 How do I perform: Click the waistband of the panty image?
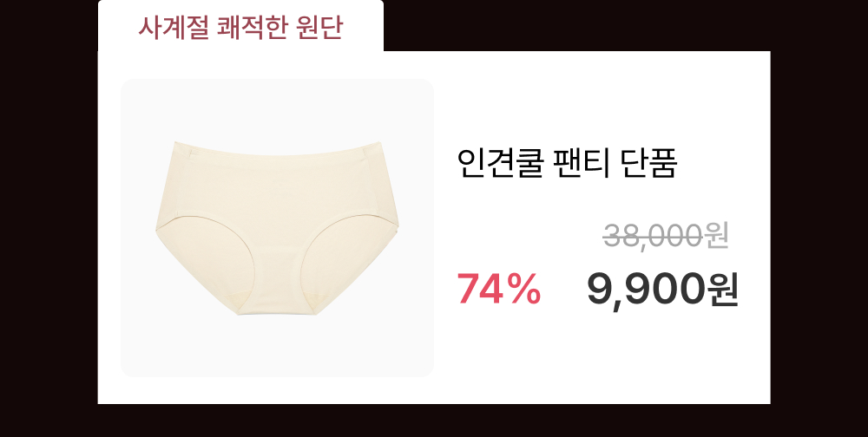(277, 151)
